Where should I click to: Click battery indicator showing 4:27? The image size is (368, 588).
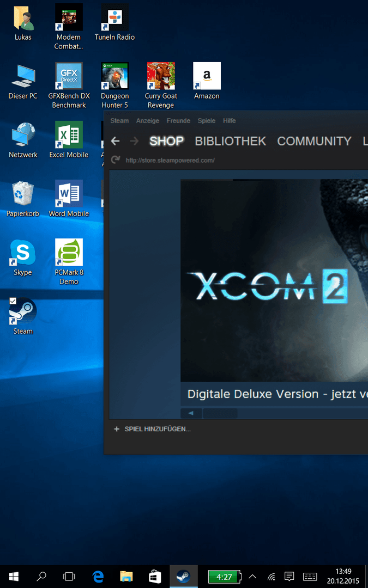[225, 577]
